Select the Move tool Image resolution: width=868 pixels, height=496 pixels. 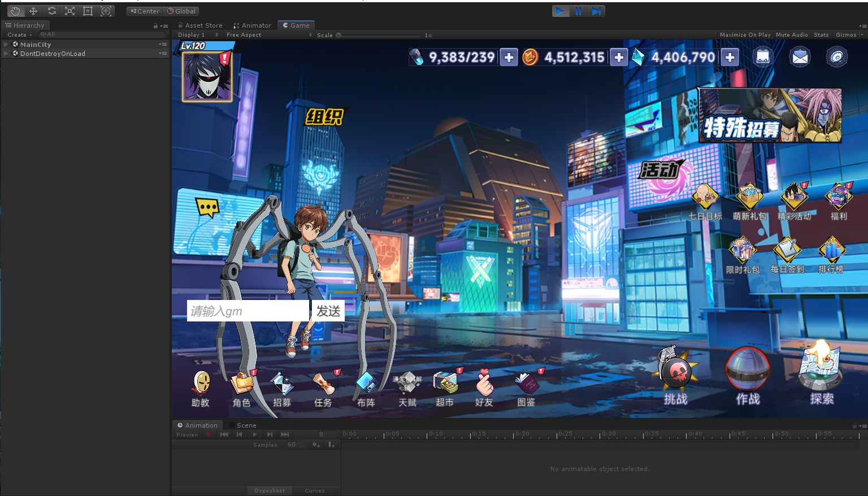tap(33, 11)
